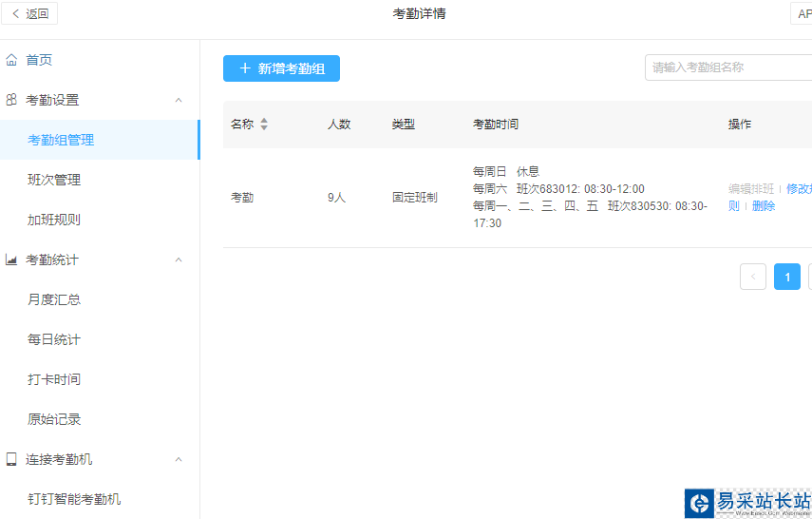
Task: Select 月度汇总 menu item
Action: point(54,299)
